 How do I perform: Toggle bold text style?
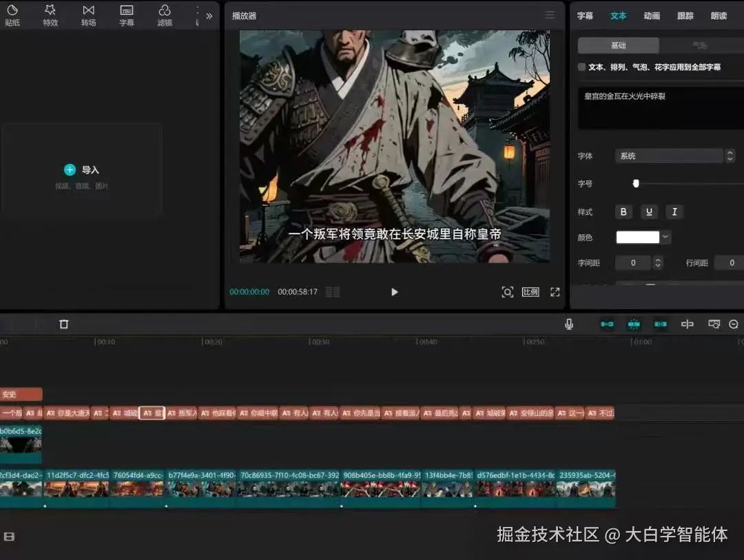(x=623, y=212)
